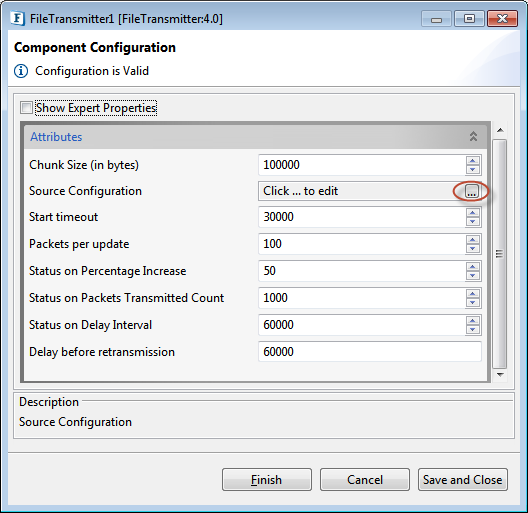This screenshot has height=513, width=528.
Task: Decrease Packets per update spinner value
Action: tap(473, 249)
